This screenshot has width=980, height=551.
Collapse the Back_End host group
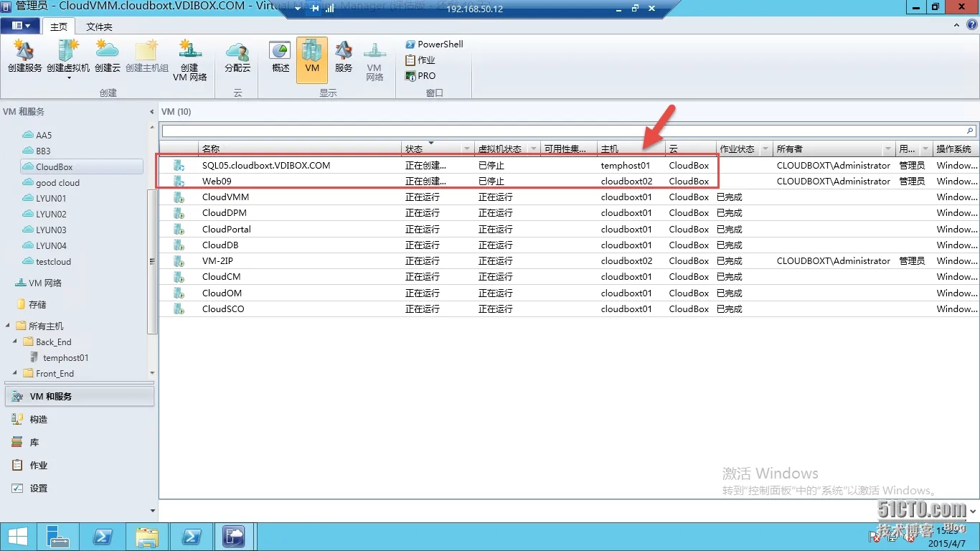coord(15,342)
